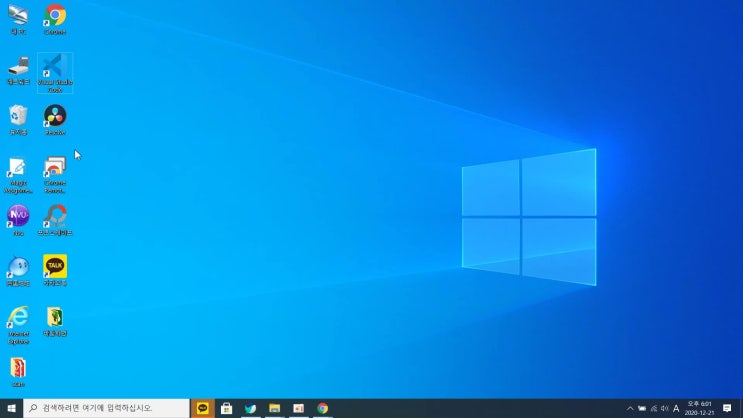Open KakaoTalk from the taskbar
The height and width of the screenshot is (418, 743).
202,408
